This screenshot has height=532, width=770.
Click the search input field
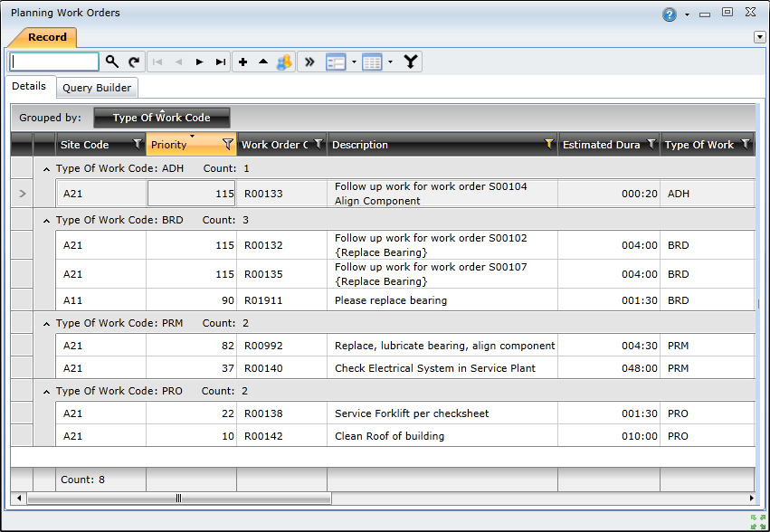coord(54,62)
